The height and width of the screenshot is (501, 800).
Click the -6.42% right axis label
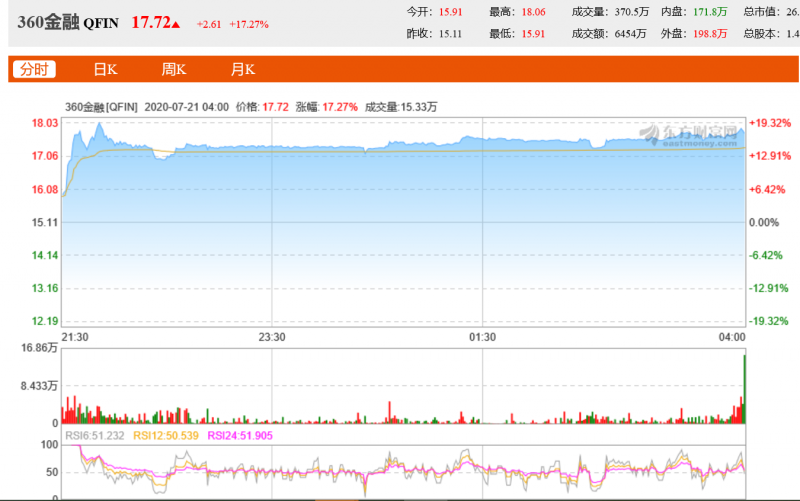(x=765, y=256)
